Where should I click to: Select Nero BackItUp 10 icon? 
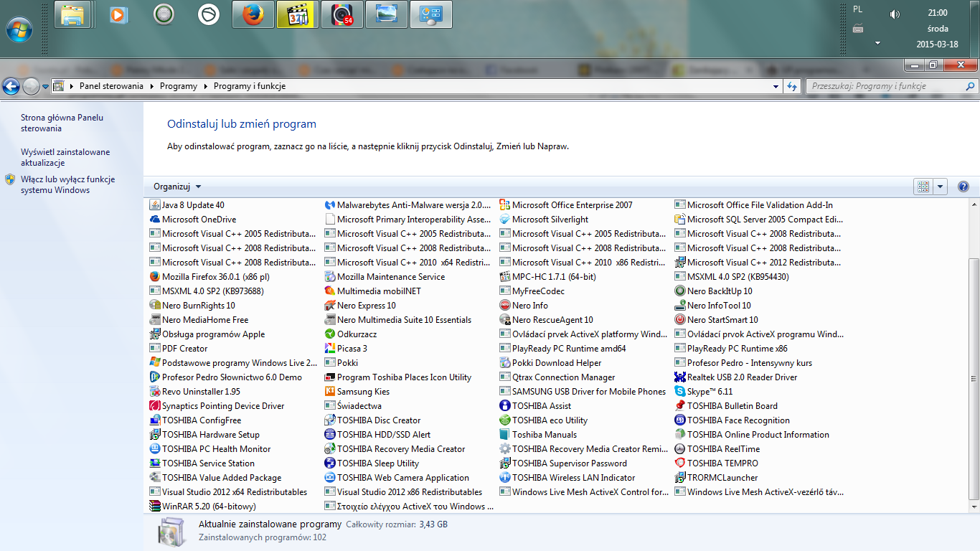click(x=680, y=291)
